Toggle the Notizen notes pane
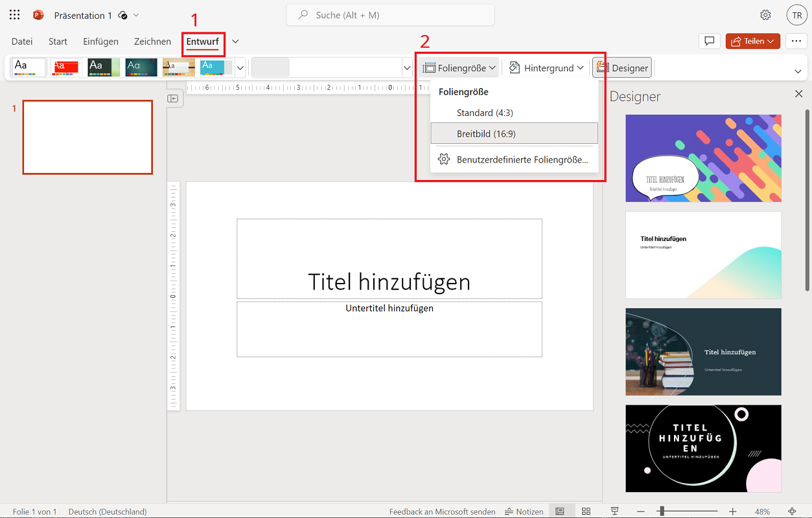This screenshot has width=812, height=518. (524, 512)
